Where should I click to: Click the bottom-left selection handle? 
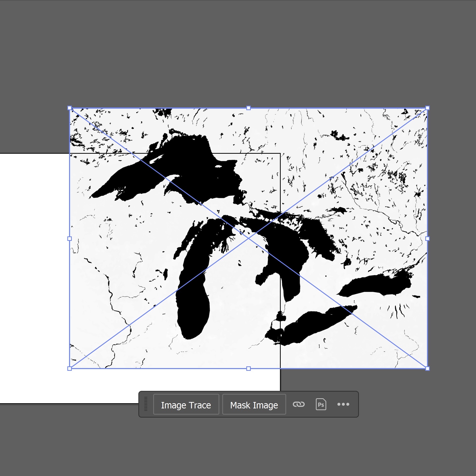[x=70, y=369]
